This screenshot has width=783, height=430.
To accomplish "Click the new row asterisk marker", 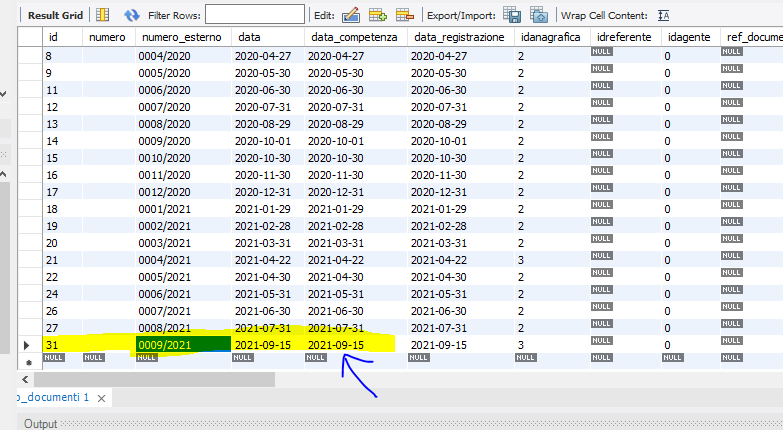I will [28, 363].
